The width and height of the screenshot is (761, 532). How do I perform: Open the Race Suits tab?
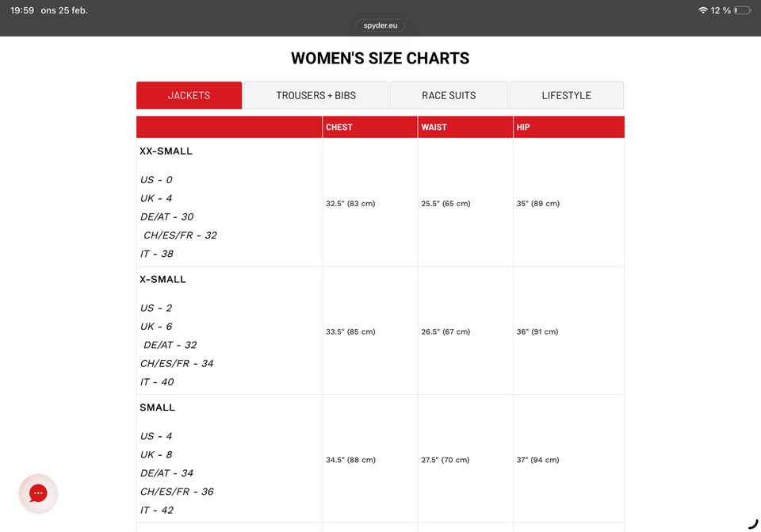[449, 95]
